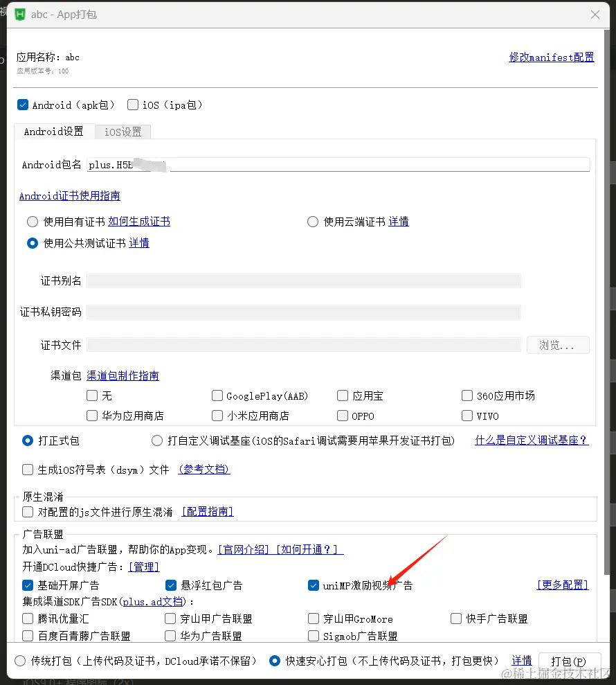Enable the iOS (ipa包) checkbox
This screenshot has height=685, width=616.
133,105
